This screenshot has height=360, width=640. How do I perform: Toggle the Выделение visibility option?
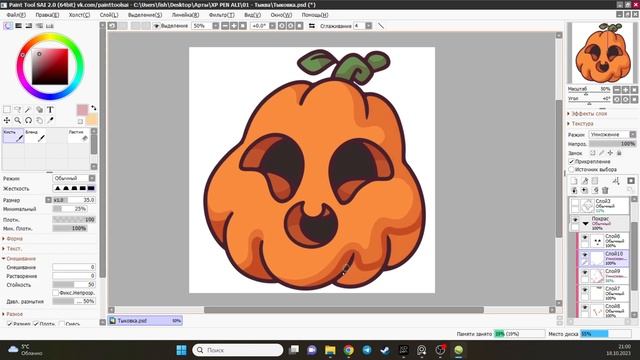pyautogui.click(x=156, y=26)
